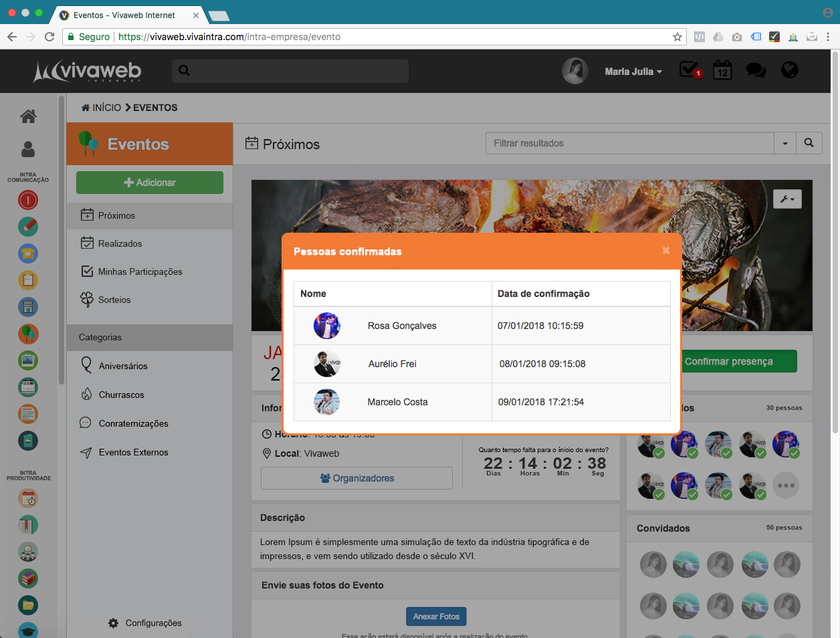Image resolution: width=840 pixels, height=638 pixels.
Task: Open the wrench settings dropdown on event image
Action: click(x=787, y=199)
